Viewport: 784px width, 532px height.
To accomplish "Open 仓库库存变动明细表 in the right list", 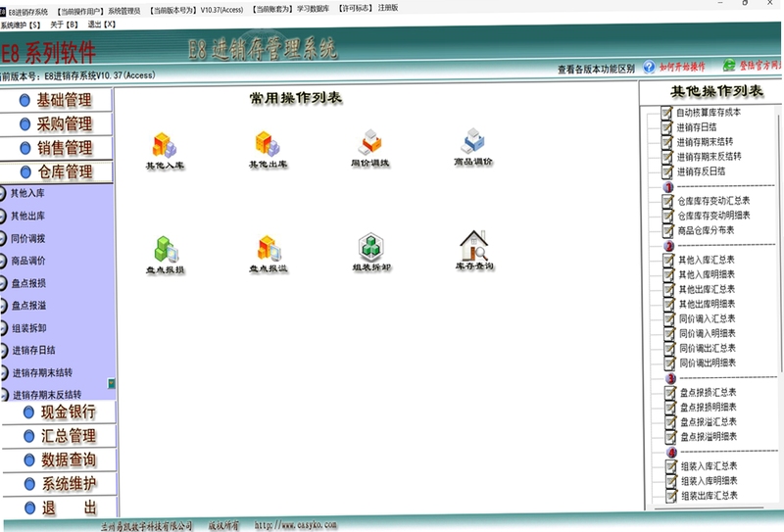I will coord(714,216).
